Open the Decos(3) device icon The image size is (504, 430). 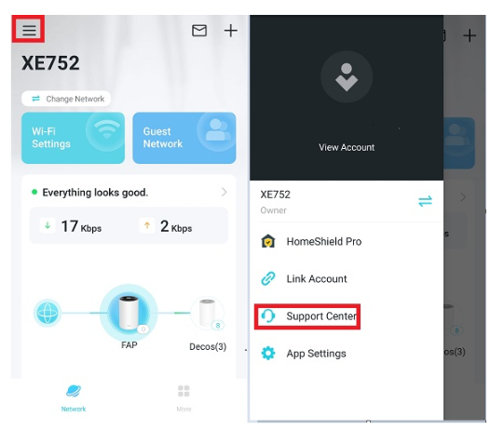point(208,313)
